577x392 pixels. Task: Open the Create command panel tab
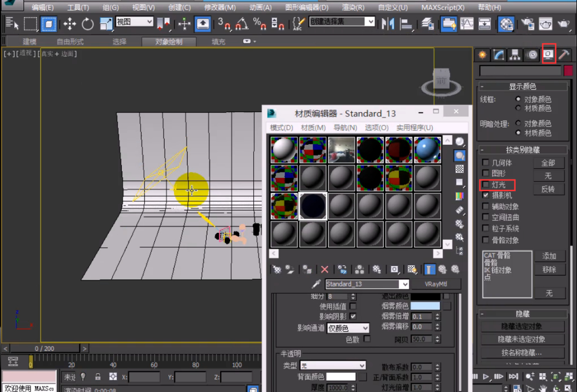click(x=483, y=54)
